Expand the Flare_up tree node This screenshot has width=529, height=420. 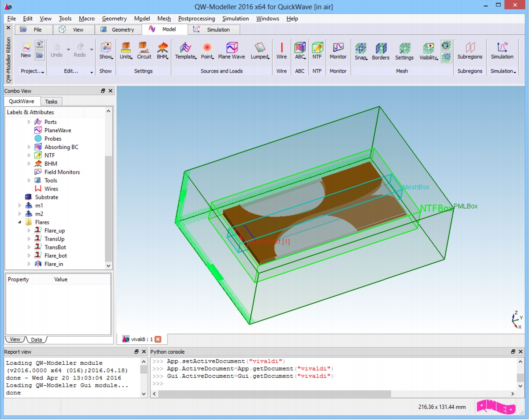pos(29,231)
